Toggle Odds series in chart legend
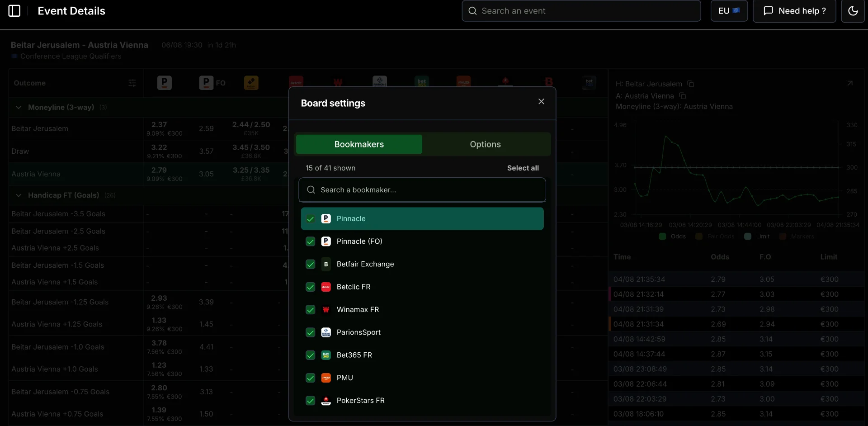868x426 pixels. [673, 237]
